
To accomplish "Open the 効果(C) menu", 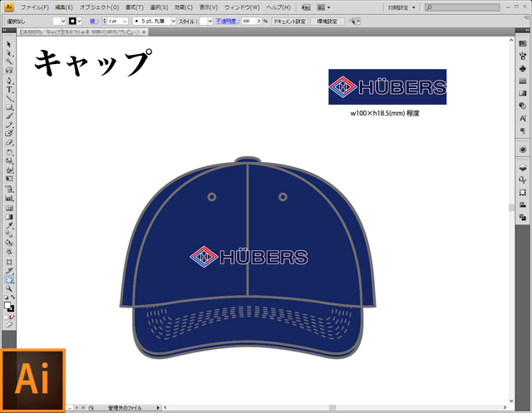I will pyautogui.click(x=184, y=7).
